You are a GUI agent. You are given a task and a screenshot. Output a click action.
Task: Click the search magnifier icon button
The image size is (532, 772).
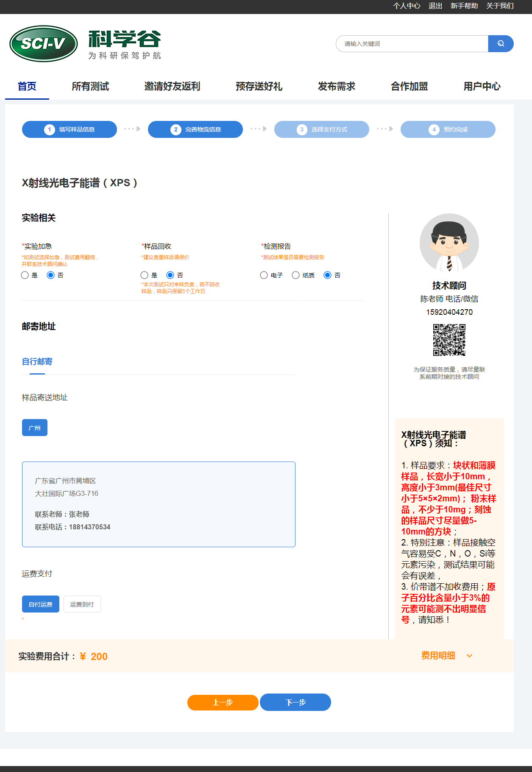501,44
